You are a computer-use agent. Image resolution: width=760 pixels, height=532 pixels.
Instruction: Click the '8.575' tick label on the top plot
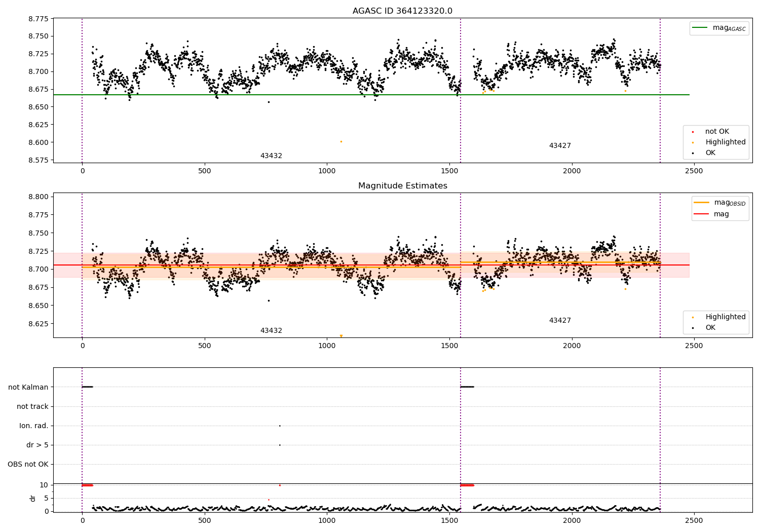coord(39,160)
